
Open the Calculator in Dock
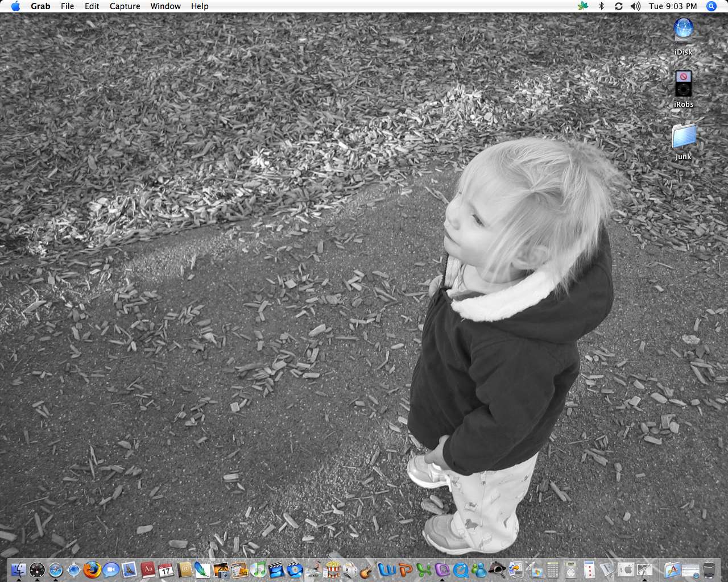[552, 569]
